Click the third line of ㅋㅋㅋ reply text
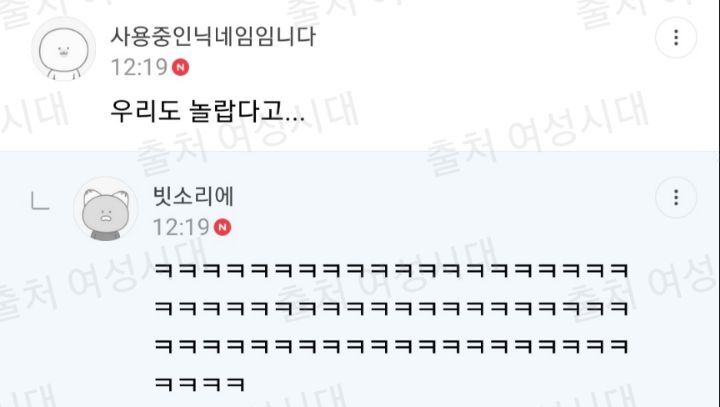This screenshot has width=720, height=407. click(x=391, y=346)
